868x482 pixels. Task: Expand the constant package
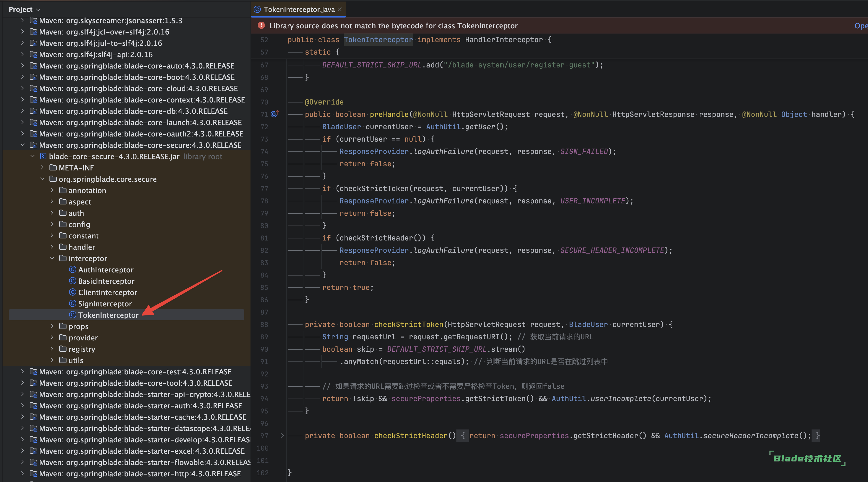[x=52, y=236]
